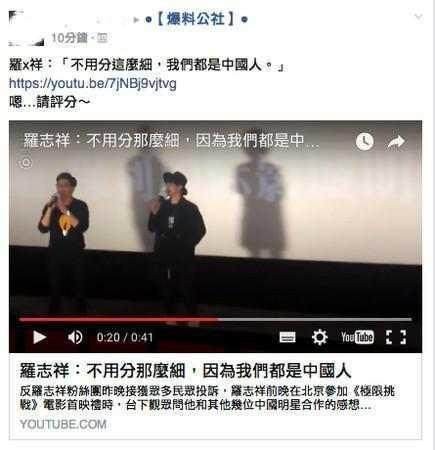Click the YOUTUBE.COM source label

(x=63, y=424)
